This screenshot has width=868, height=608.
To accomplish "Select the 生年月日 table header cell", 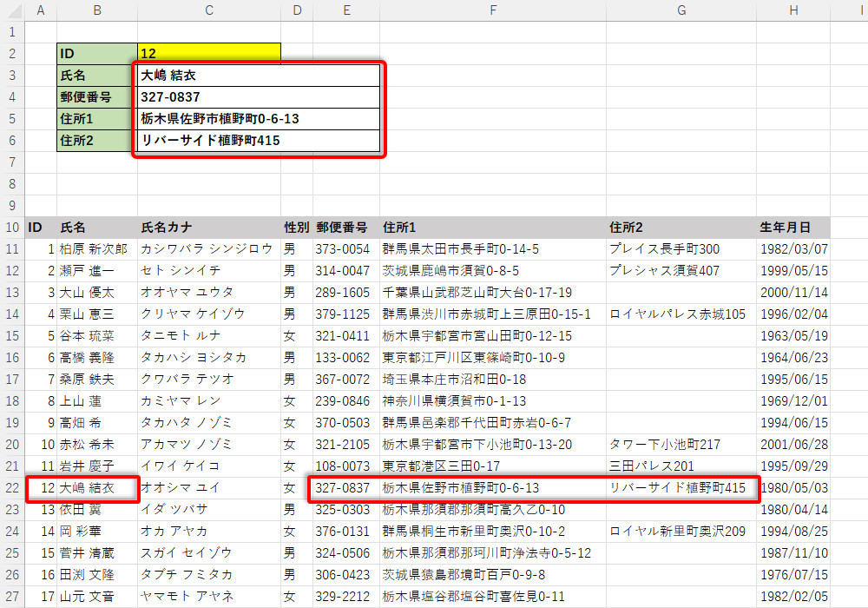I will [x=793, y=228].
